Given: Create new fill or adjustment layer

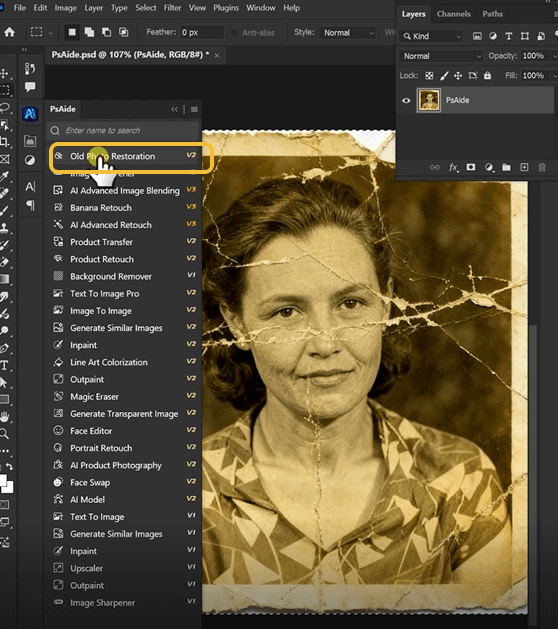Looking at the screenshot, I should tap(489, 167).
